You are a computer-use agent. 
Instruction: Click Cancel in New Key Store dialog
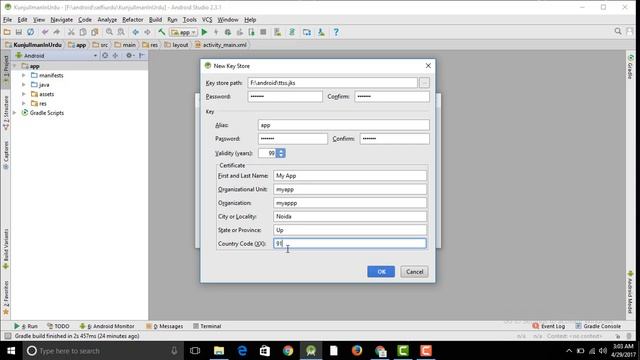click(414, 272)
